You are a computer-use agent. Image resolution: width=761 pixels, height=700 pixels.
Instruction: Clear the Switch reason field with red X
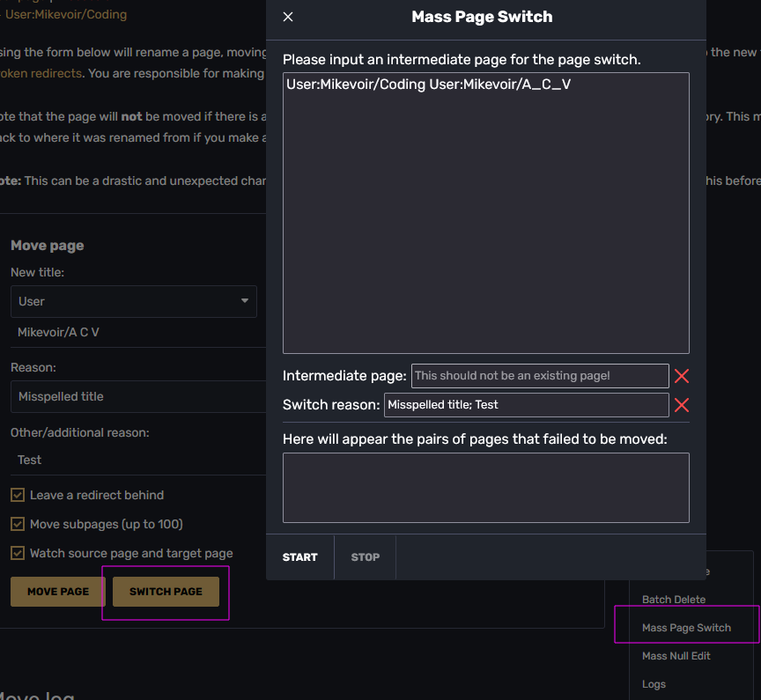(x=681, y=406)
